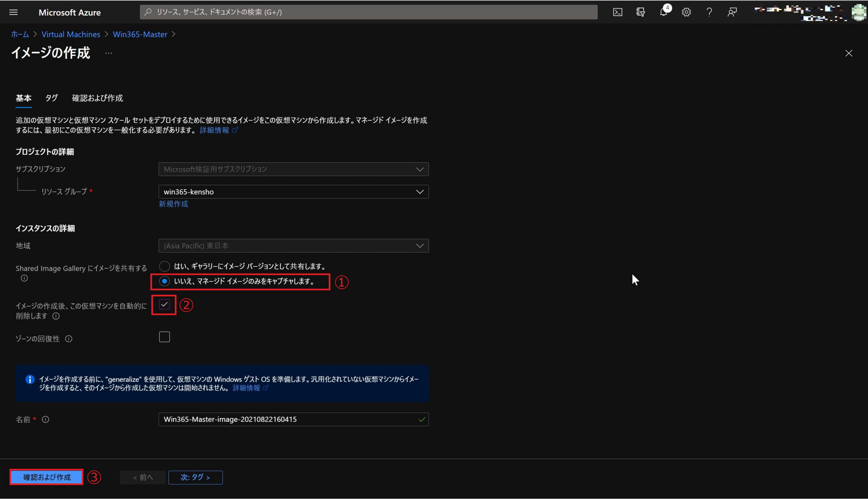Click the 確認および作成 blue button

click(47, 477)
